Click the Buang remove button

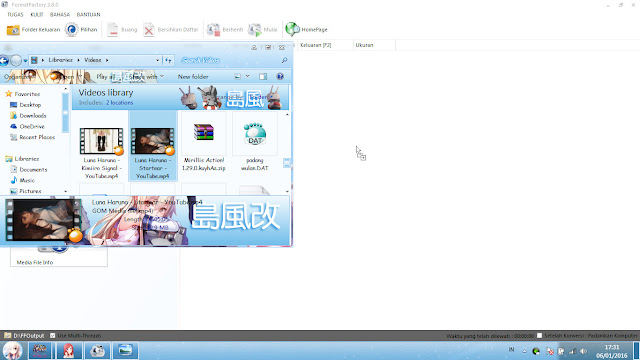(x=122, y=29)
